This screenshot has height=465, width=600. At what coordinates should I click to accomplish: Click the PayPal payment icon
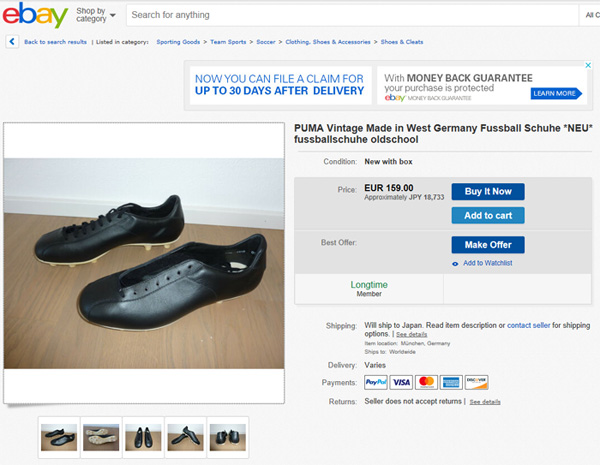point(375,382)
